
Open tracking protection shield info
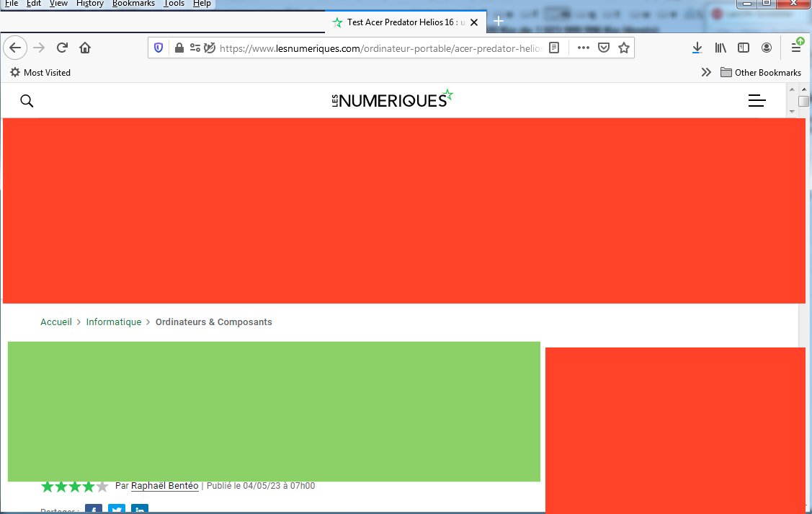pyautogui.click(x=159, y=48)
